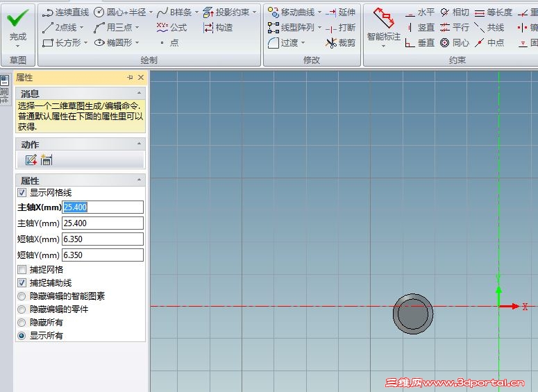Screen dimensions: 538x392
Task: Select the 长方形 rectangle tool
Action: pyautogui.click(x=61, y=42)
